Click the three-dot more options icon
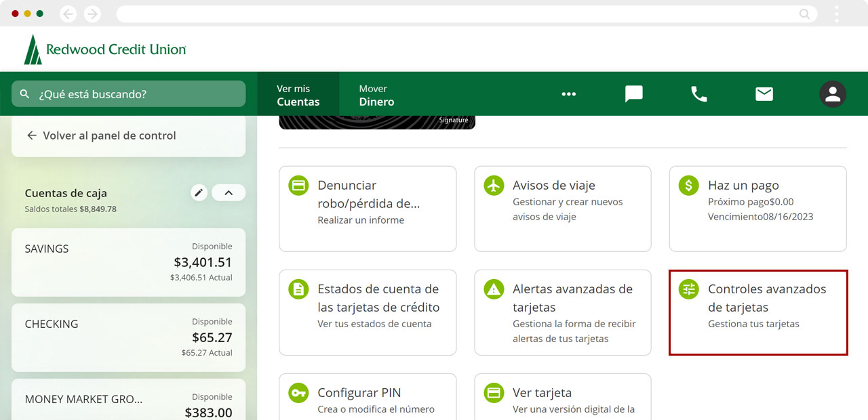The height and width of the screenshot is (420, 868). tap(568, 94)
